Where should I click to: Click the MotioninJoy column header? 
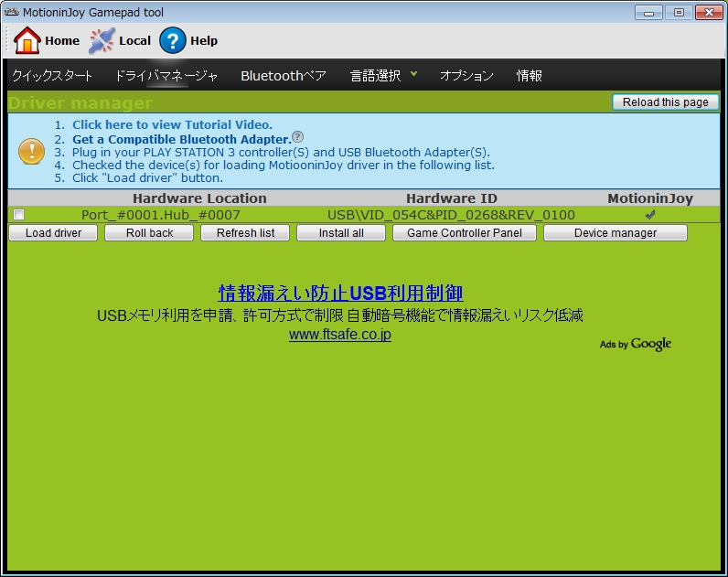[650, 198]
